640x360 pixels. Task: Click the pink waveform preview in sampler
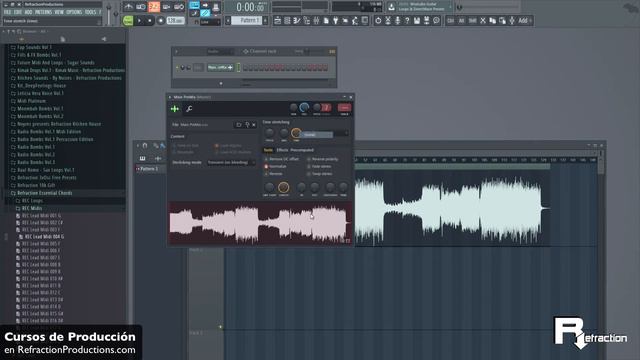click(260, 223)
